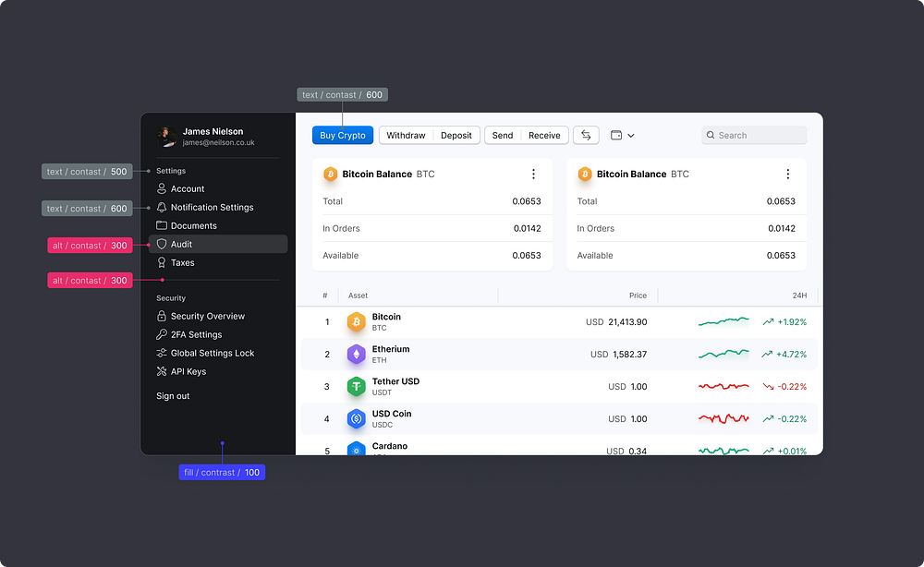
Task: Click the Bitcoin hexagon icon in asset table
Action: click(x=356, y=322)
